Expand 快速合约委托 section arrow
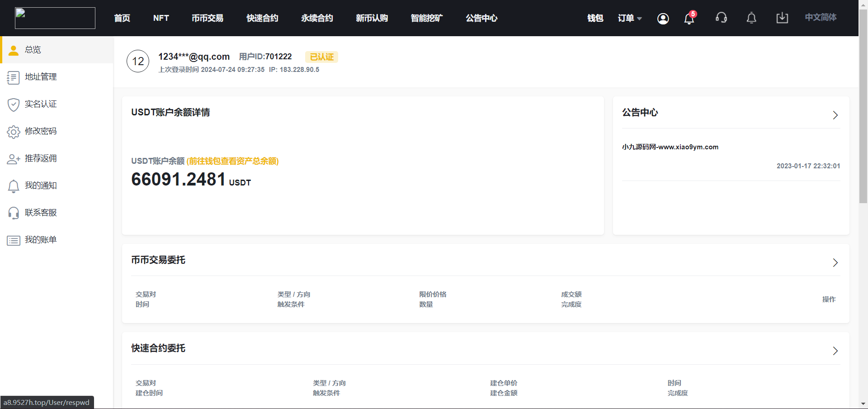This screenshot has height=409, width=868. [x=835, y=351]
